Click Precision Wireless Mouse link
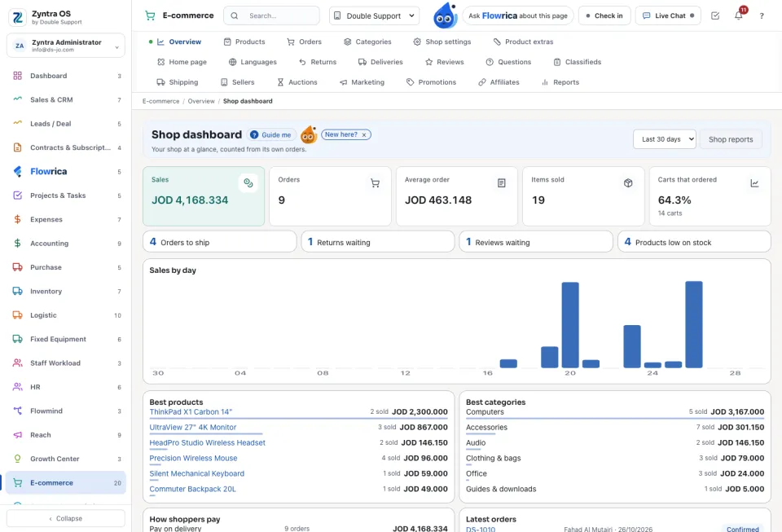The height and width of the screenshot is (532, 782). point(194,458)
